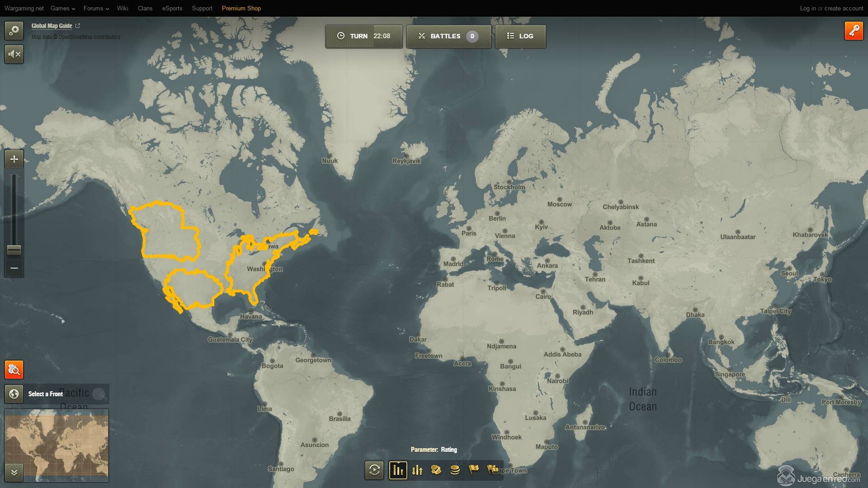Click the zoom in plus button
The height and width of the screenshot is (488, 868).
click(x=14, y=159)
